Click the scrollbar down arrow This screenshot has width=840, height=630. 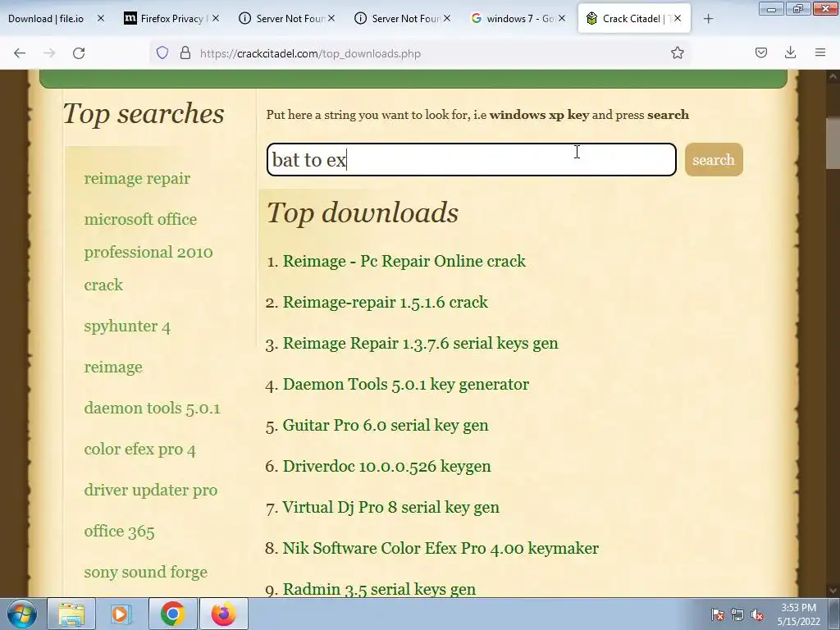[833, 590]
